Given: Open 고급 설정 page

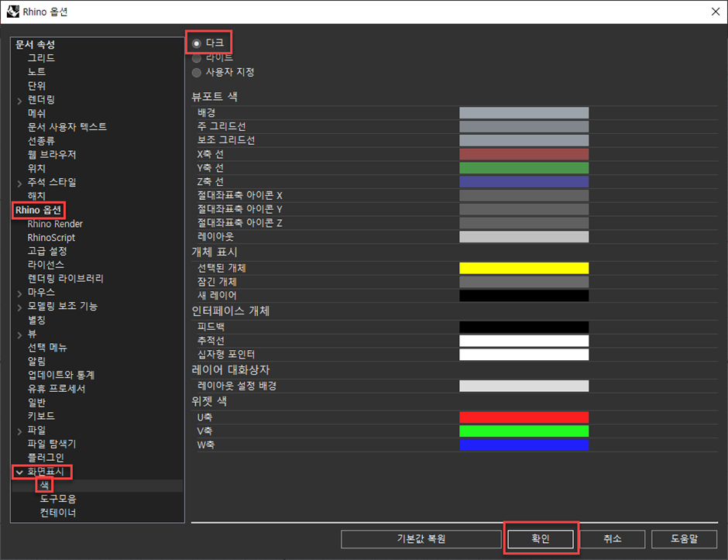Looking at the screenshot, I should (x=47, y=251).
